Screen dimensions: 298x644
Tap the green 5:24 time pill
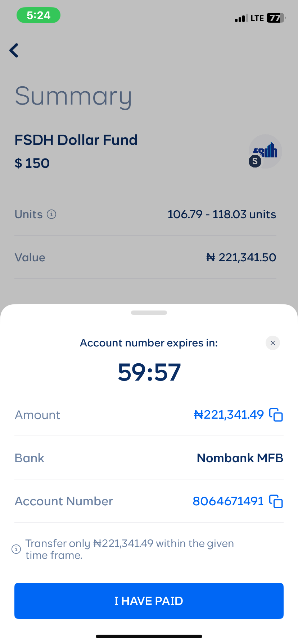point(39,15)
